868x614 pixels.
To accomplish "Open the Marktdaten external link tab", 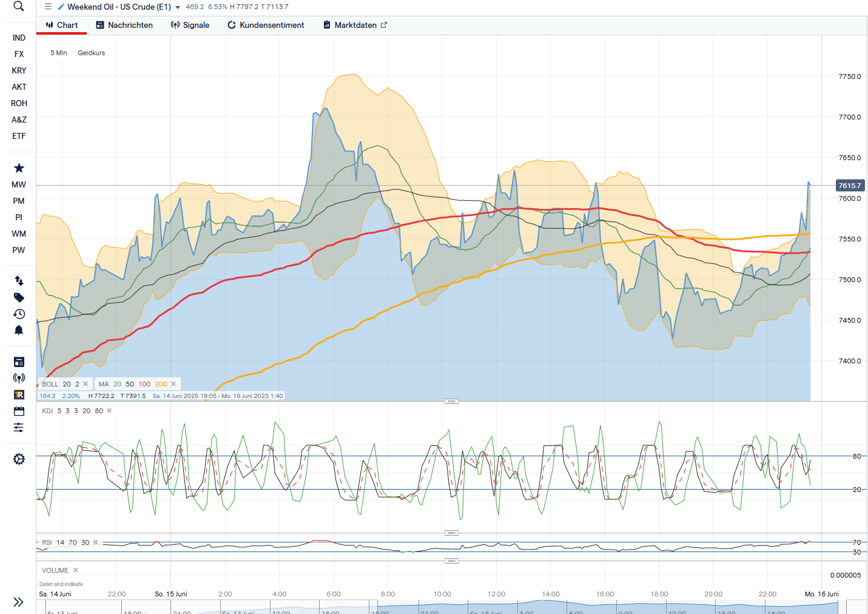I will click(x=355, y=25).
